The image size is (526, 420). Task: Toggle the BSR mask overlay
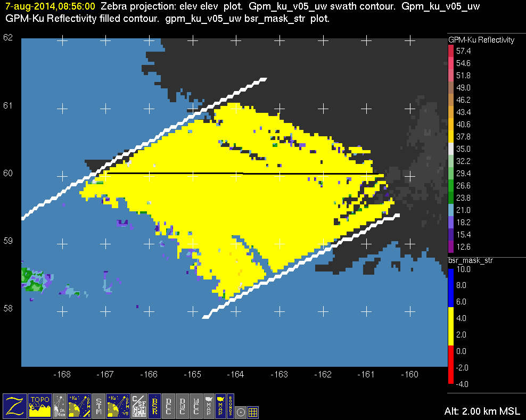pyautogui.click(x=155, y=406)
